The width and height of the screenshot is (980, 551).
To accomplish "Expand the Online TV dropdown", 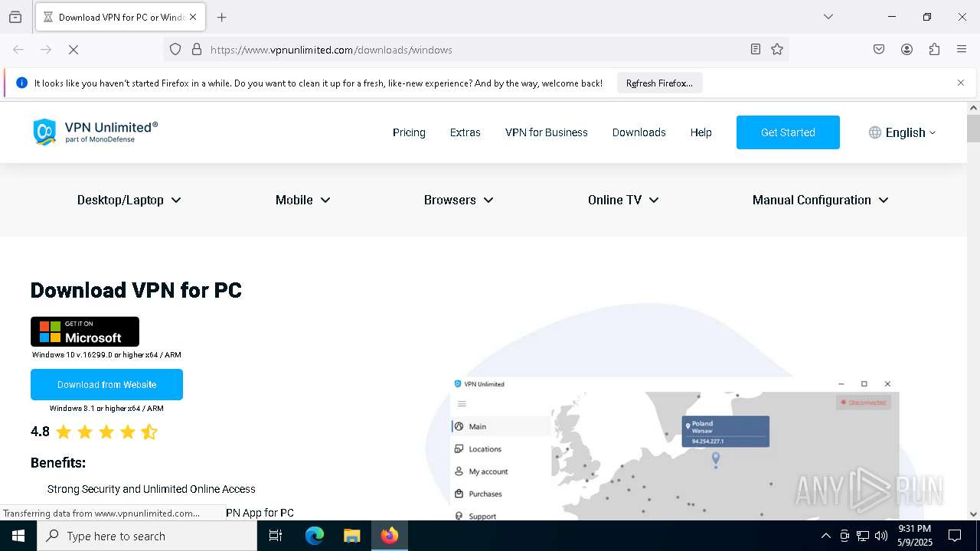I will point(623,200).
